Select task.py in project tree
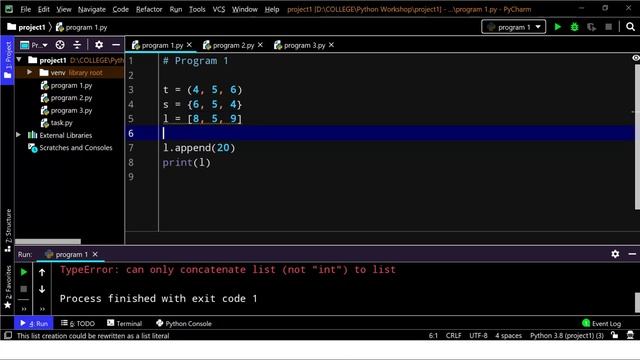 pyautogui.click(x=61, y=122)
